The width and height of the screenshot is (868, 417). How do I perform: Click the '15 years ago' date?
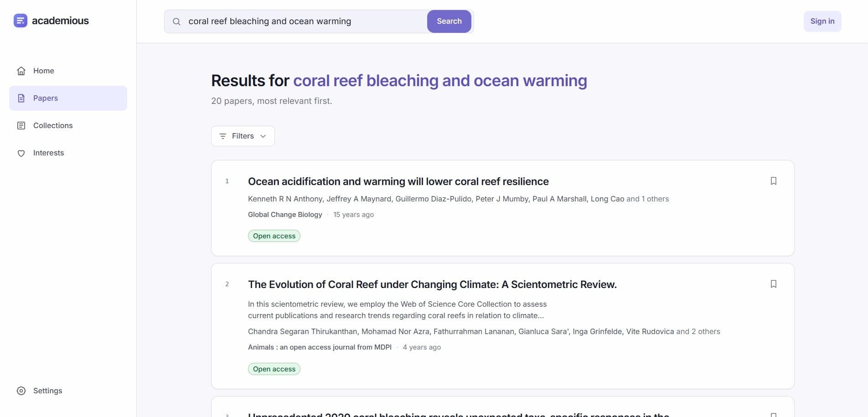click(x=353, y=215)
